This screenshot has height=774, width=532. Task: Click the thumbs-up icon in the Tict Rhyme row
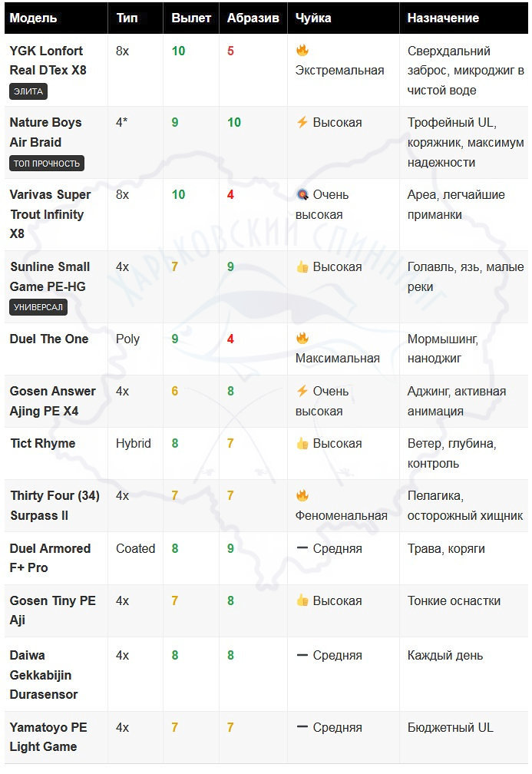(302, 444)
